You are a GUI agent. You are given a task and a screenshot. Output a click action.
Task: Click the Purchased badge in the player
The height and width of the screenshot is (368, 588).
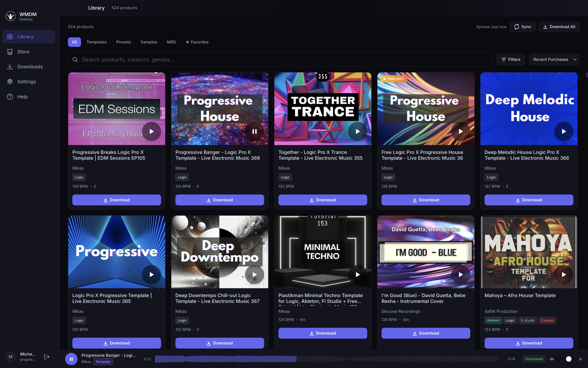[534, 359]
